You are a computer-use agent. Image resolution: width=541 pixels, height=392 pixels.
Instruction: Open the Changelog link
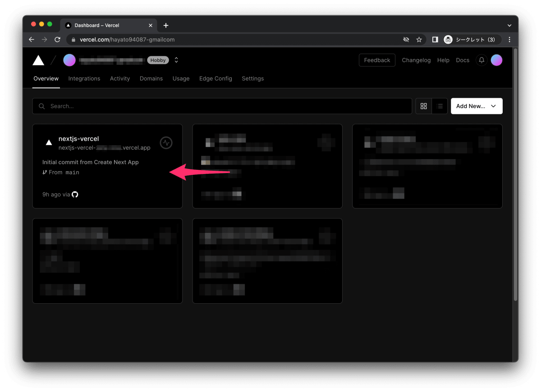(416, 60)
